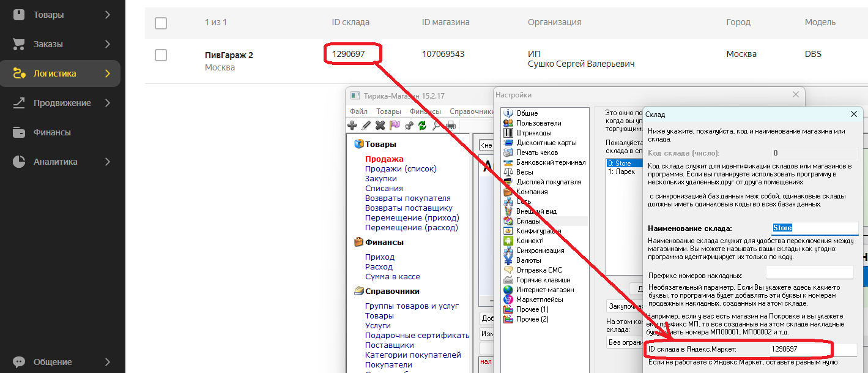Expand the Общение sidebar chevron

tap(108, 362)
